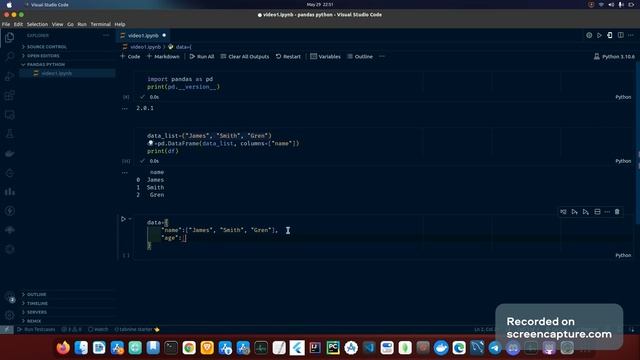Split the cell using cell toolbar icon
Image resolution: width=640 pixels, height=360 pixels.
coord(597,212)
